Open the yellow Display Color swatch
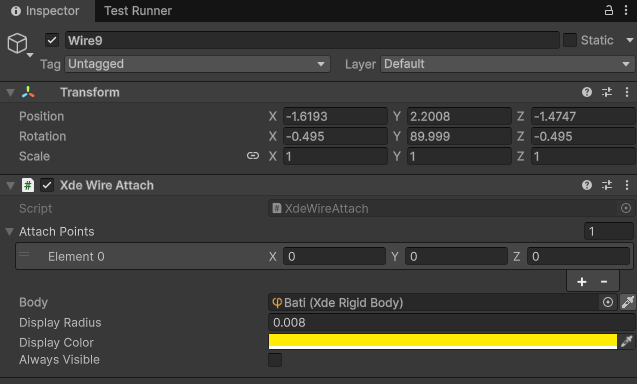Screen dimensions: 637x384 (443, 342)
